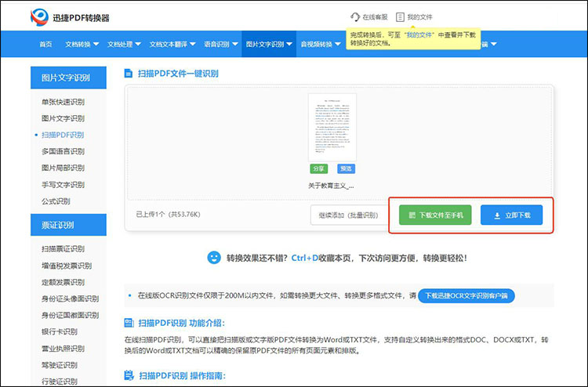Click the 操作指南 section icon

coord(129,375)
